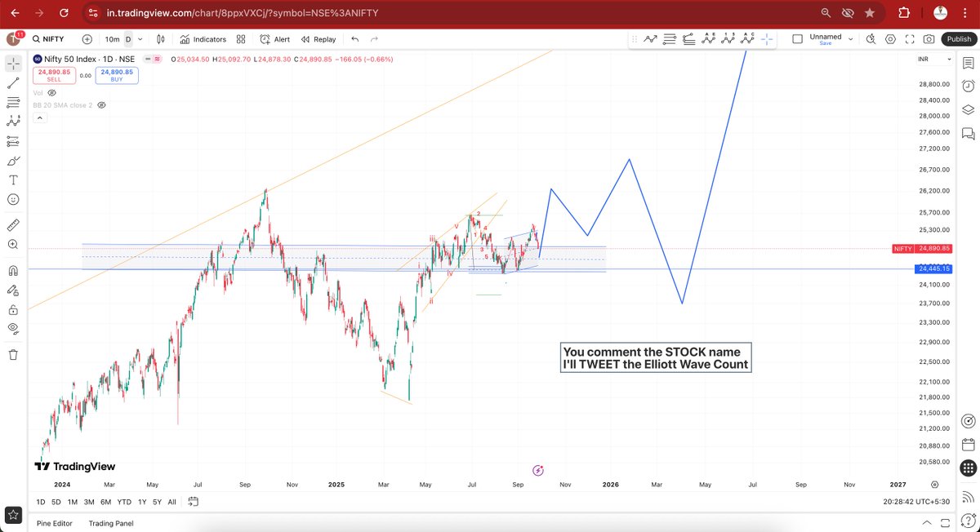
Task: Select the 10m timeframe
Action: [x=112, y=39]
